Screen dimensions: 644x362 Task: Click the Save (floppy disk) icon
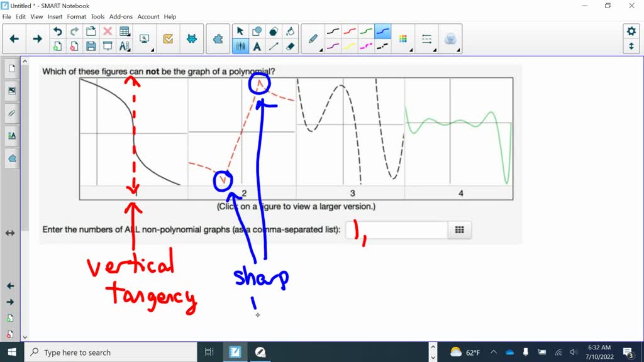coord(91,46)
